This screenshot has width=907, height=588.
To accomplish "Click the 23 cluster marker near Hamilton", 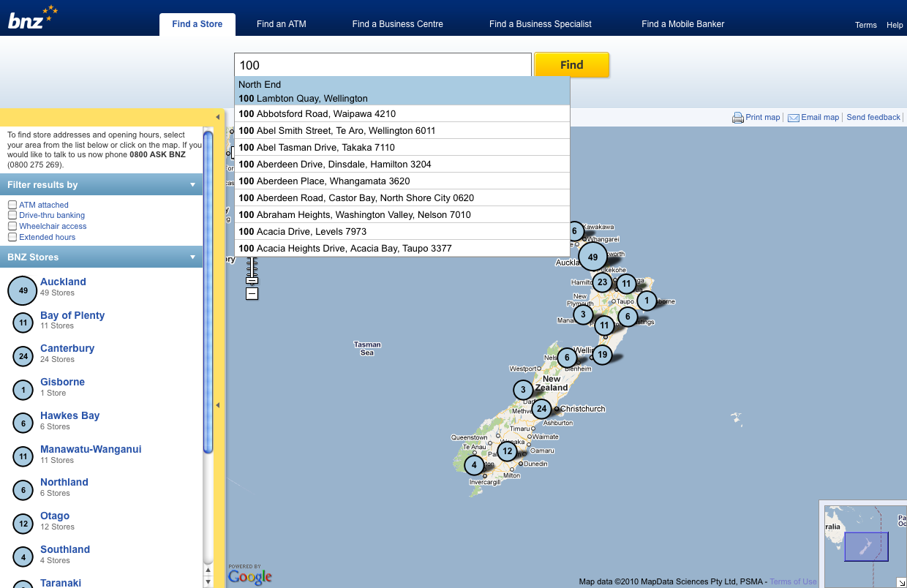I will (602, 282).
